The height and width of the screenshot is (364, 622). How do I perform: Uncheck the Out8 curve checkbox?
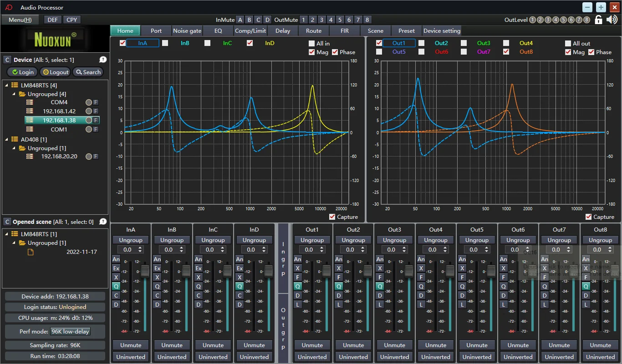click(x=506, y=52)
